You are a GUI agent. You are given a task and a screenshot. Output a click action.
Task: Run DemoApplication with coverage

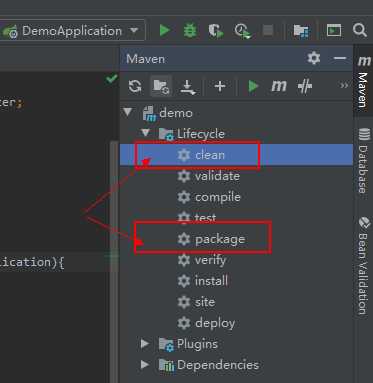pyautogui.click(x=216, y=30)
